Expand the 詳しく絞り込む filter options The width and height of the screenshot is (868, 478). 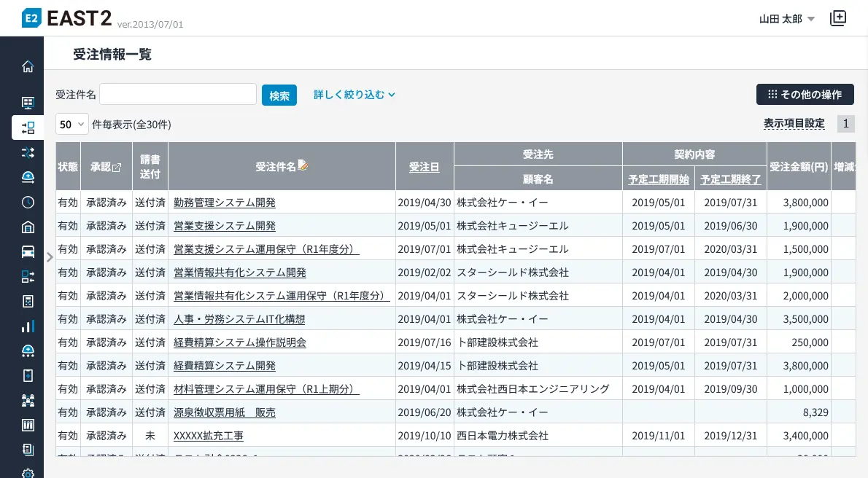pos(354,95)
